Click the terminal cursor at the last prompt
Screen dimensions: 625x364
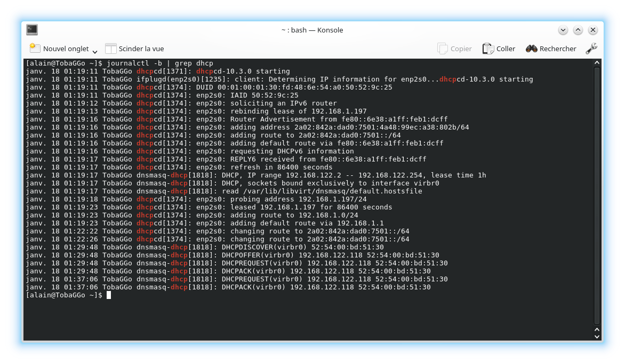(109, 295)
